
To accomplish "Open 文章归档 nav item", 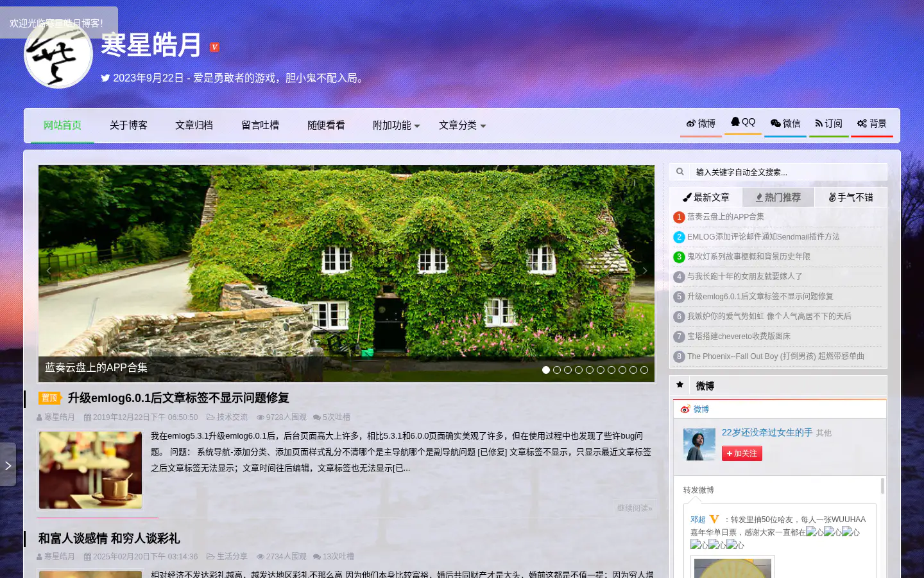I will [194, 125].
